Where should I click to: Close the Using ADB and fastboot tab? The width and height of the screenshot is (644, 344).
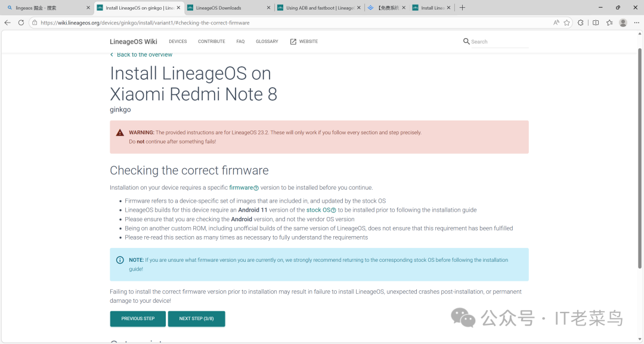point(358,7)
